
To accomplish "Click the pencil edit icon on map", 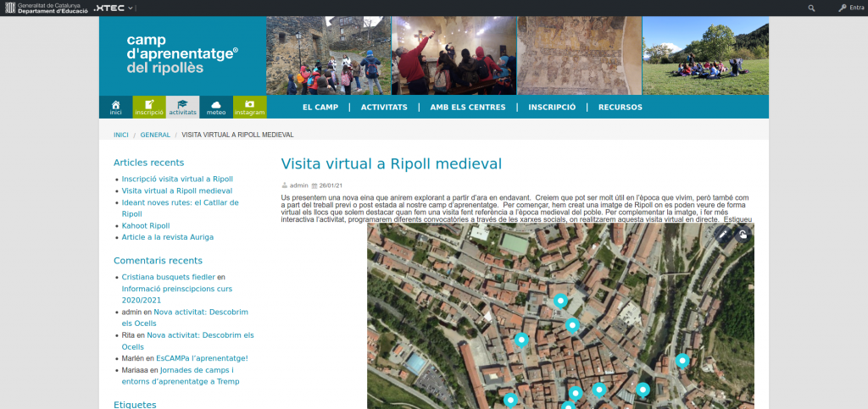I will click(x=723, y=235).
